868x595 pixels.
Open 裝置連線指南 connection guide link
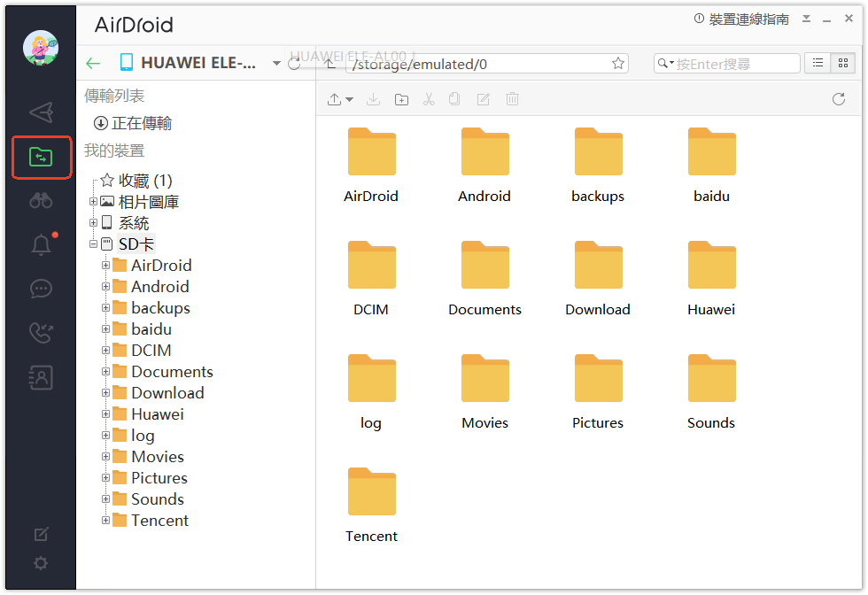[742, 19]
